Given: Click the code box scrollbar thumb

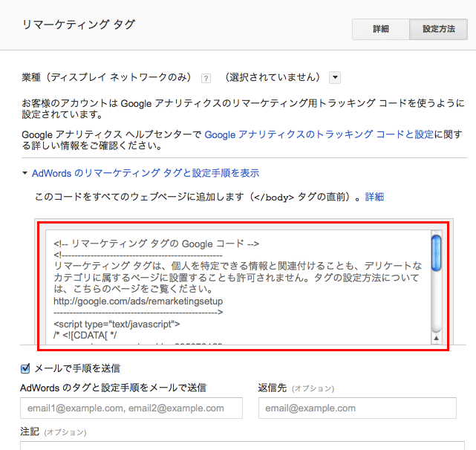Looking at the screenshot, I should coord(436,253).
